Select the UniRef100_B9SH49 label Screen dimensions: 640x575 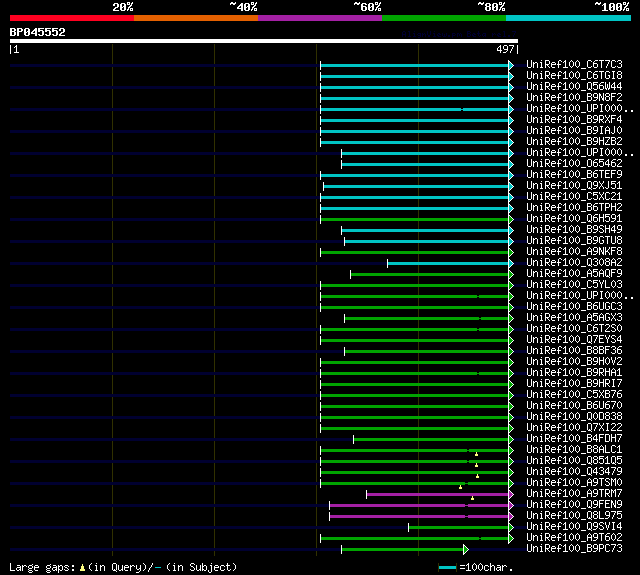(574, 230)
